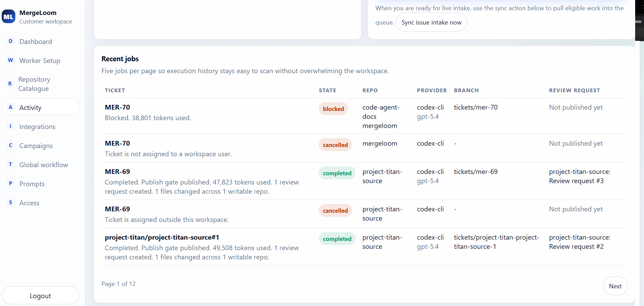
Task: Click the Integrations I letter icon
Action: (x=11, y=126)
